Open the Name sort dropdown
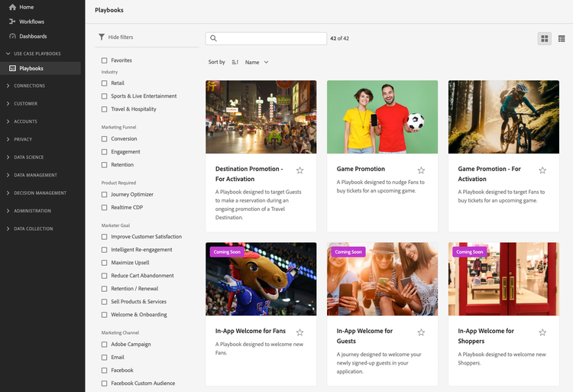Viewport: 573px width, 392px height. (x=257, y=62)
